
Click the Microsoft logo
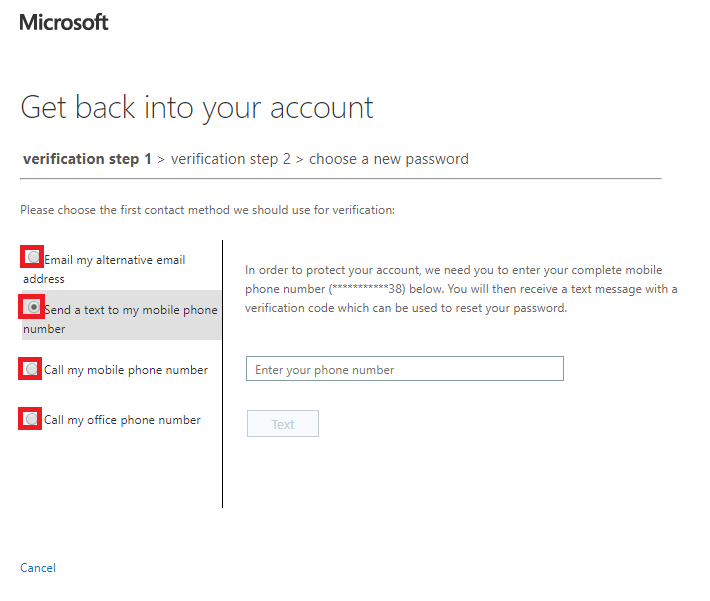tap(64, 22)
